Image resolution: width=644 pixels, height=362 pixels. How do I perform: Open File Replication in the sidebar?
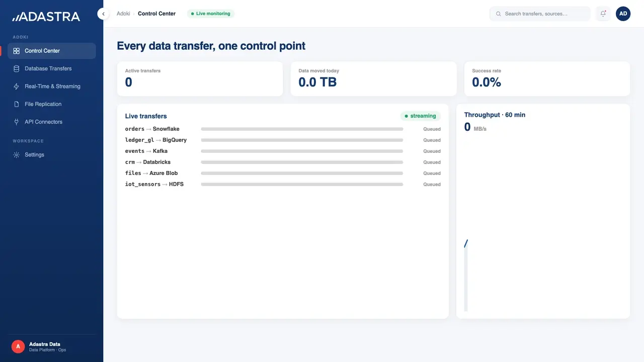51,104
